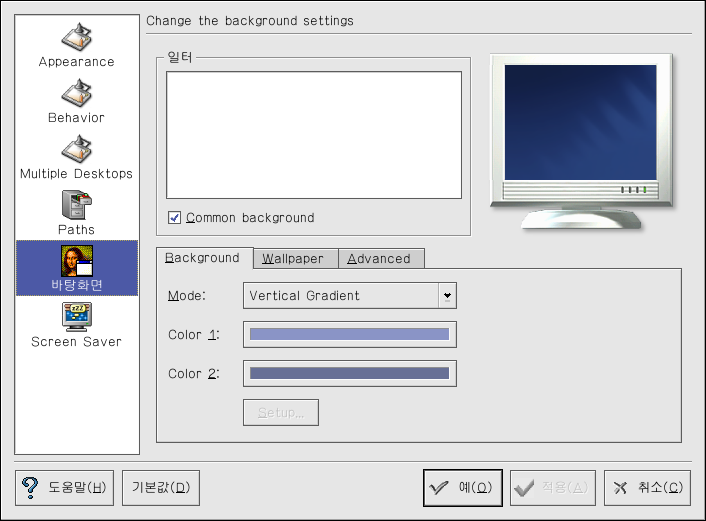Click the question mark help icon
The width and height of the screenshot is (706, 521).
pos(30,487)
